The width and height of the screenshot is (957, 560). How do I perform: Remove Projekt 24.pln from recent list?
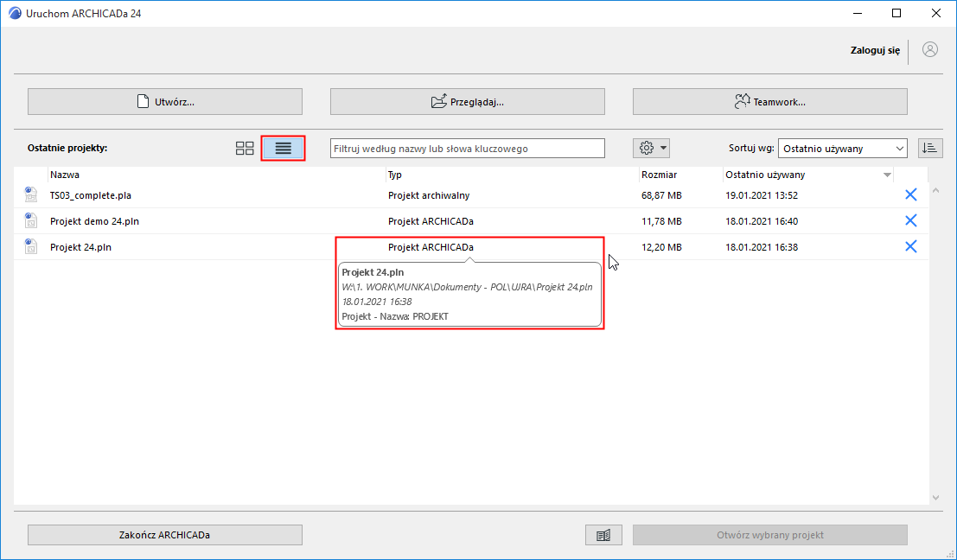[910, 246]
